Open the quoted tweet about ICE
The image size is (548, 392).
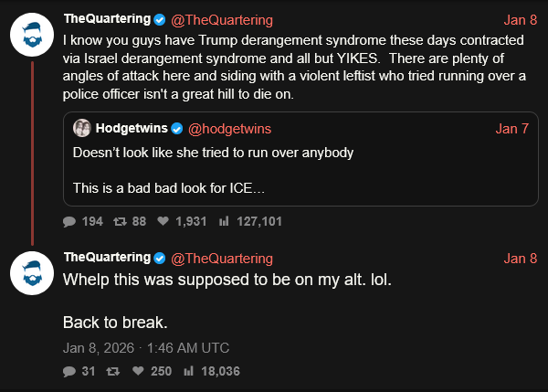(300, 159)
